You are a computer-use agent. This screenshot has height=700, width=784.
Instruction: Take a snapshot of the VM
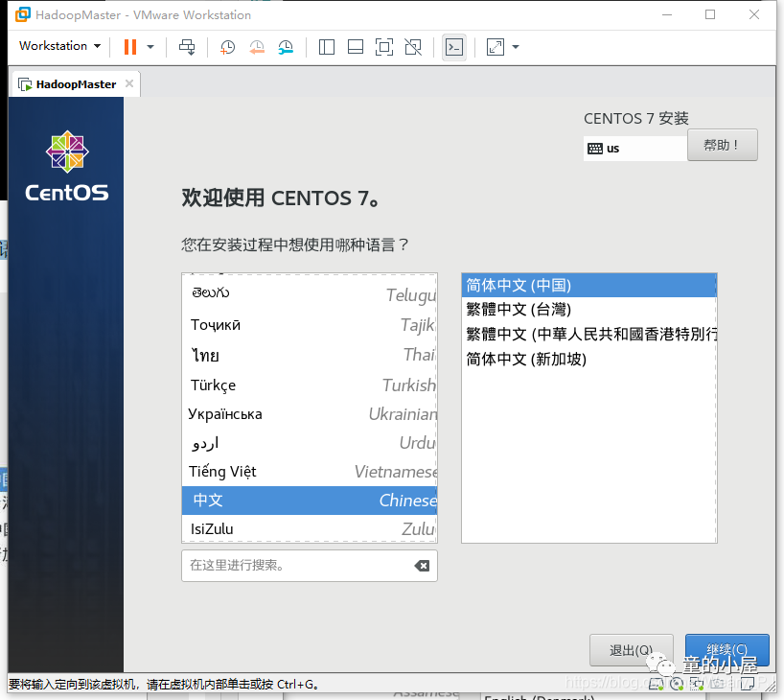227,47
